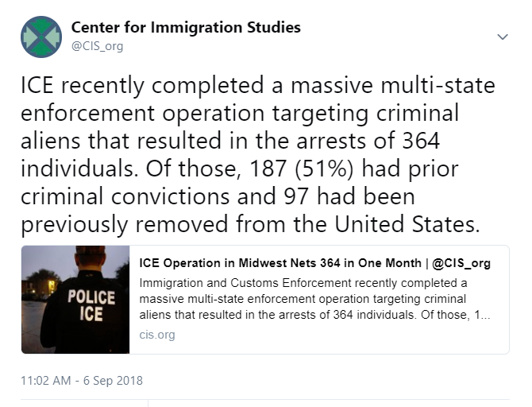Image resolution: width=532 pixels, height=407 pixels.
Task: Click the Center for Immigration Studies avatar logo
Action: pyautogui.click(x=41, y=37)
